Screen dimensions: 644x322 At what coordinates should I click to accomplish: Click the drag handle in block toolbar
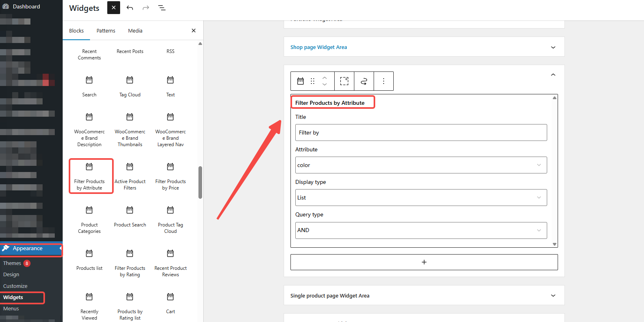click(x=313, y=81)
